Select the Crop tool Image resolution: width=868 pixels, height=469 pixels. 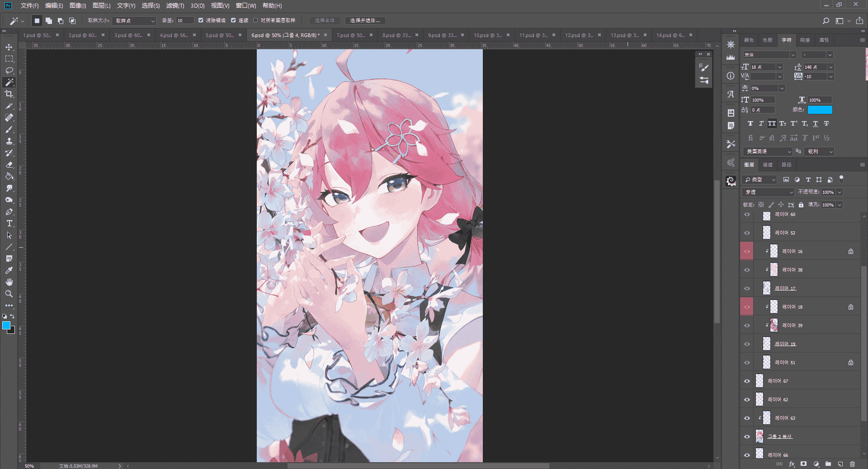9,94
